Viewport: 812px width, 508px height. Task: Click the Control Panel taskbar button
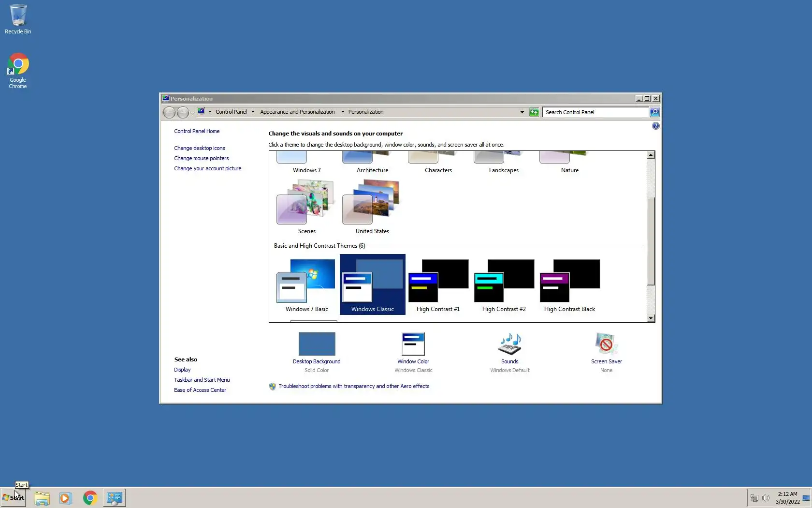pos(115,498)
